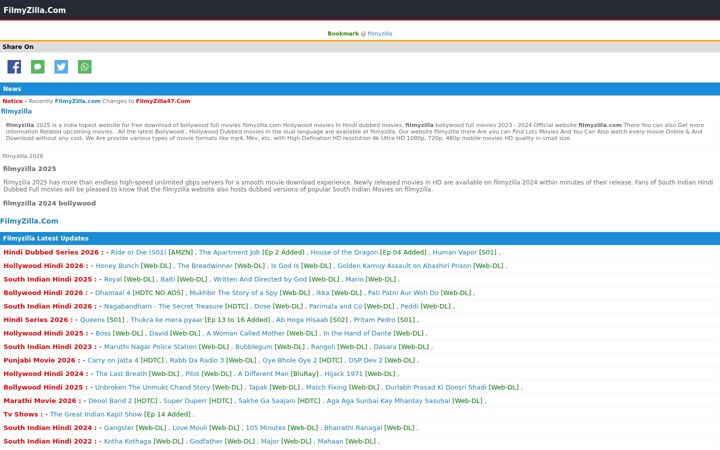Screen dimensions: 720x450
Task: Open A Different Man [BluRay]
Action: coord(278,374)
